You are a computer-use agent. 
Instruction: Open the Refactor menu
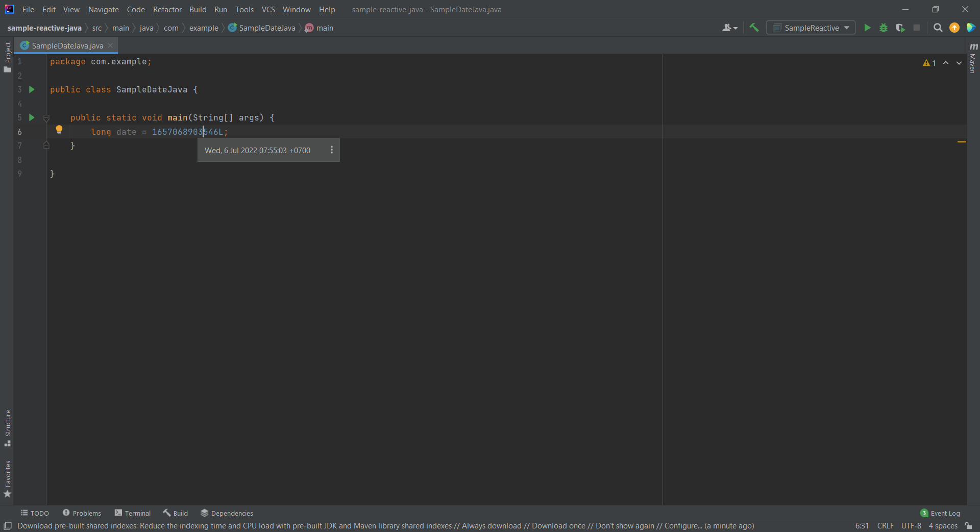[x=167, y=9]
